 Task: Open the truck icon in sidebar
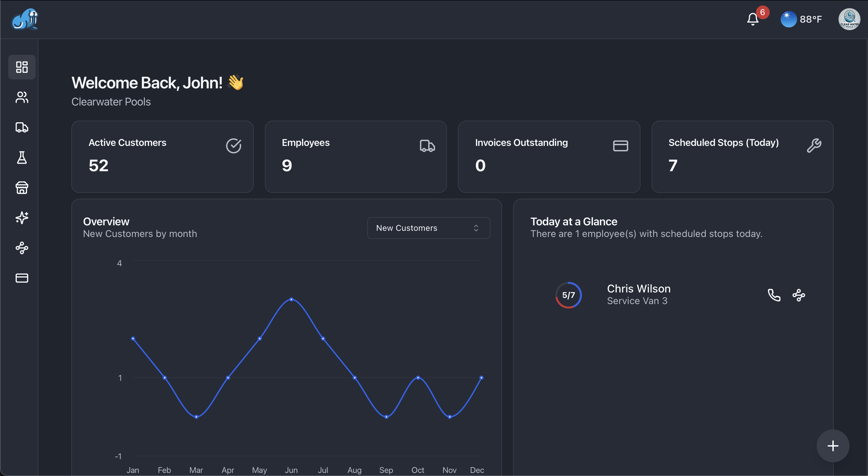(22, 127)
